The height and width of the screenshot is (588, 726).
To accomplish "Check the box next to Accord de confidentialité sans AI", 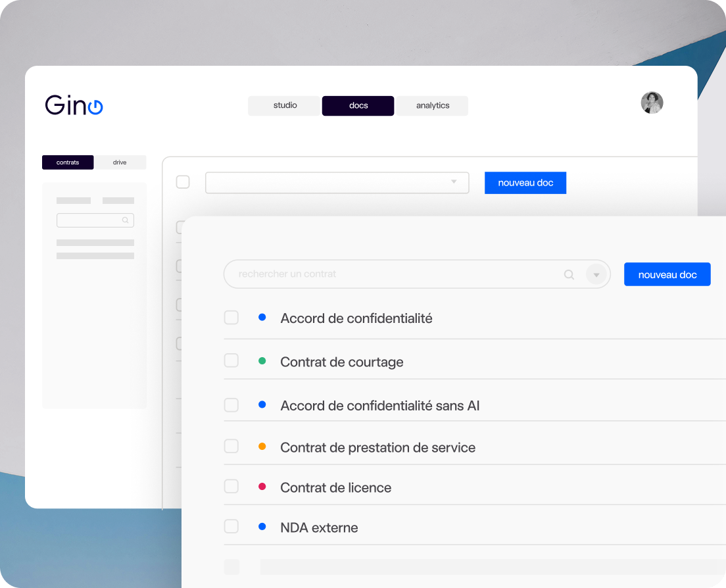I will pos(231,405).
